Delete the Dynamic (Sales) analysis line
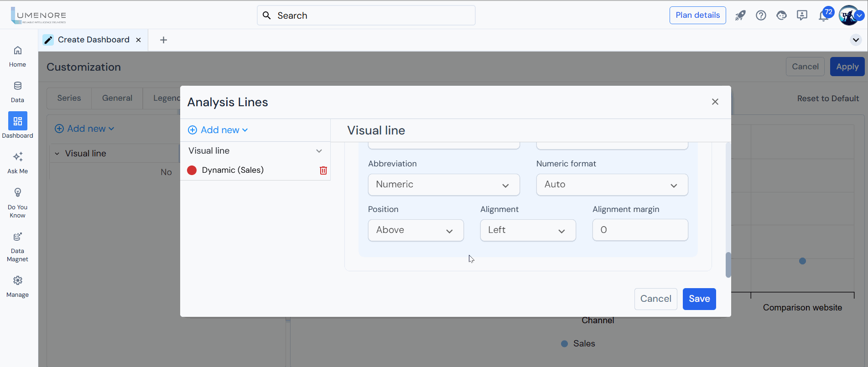The height and width of the screenshot is (367, 868). (323, 171)
